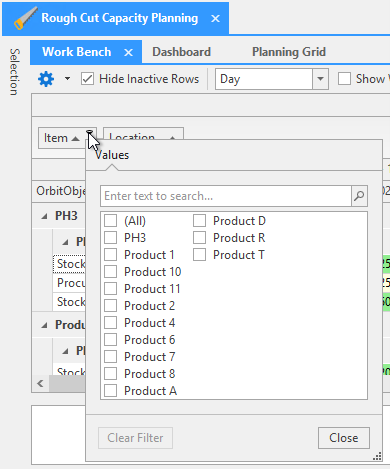
Task: Check Product 10 in the filter list
Action: click(x=110, y=272)
